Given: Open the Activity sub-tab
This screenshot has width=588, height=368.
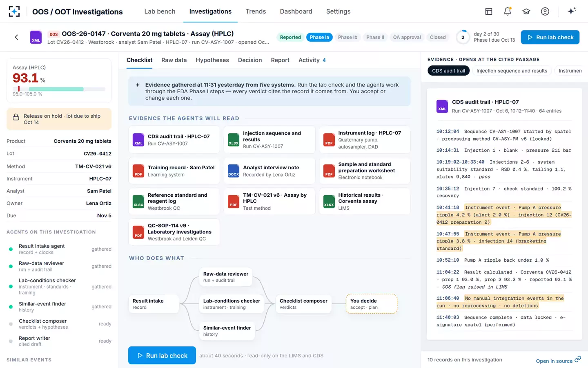Looking at the screenshot, I should click(x=312, y=60).
